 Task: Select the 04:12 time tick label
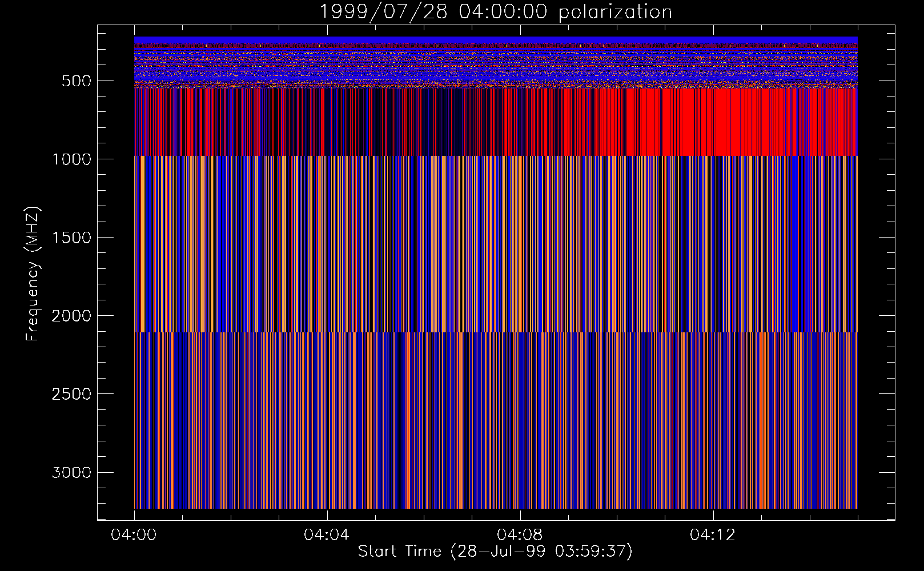pos(713,535)
